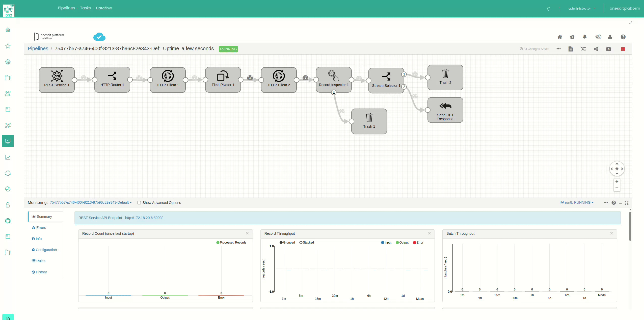Zoom in canvas with plus button
Screen dimensions: 644x320
pos(617,182)
